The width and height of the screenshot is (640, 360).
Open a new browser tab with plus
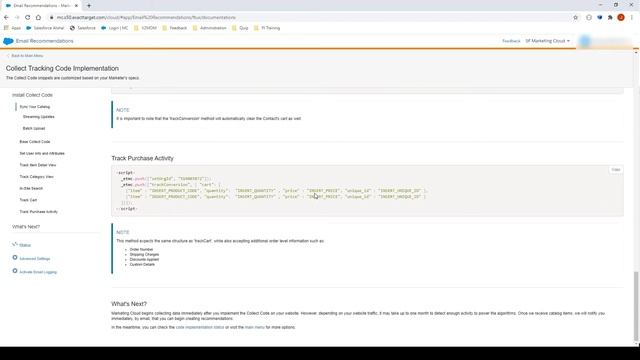[x=89, y=6]
